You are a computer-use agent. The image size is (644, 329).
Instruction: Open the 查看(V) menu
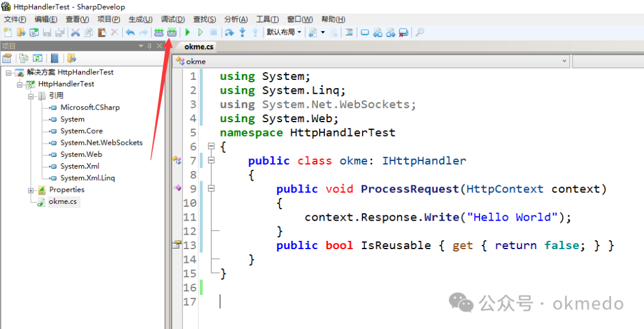[x=77, y=19]
